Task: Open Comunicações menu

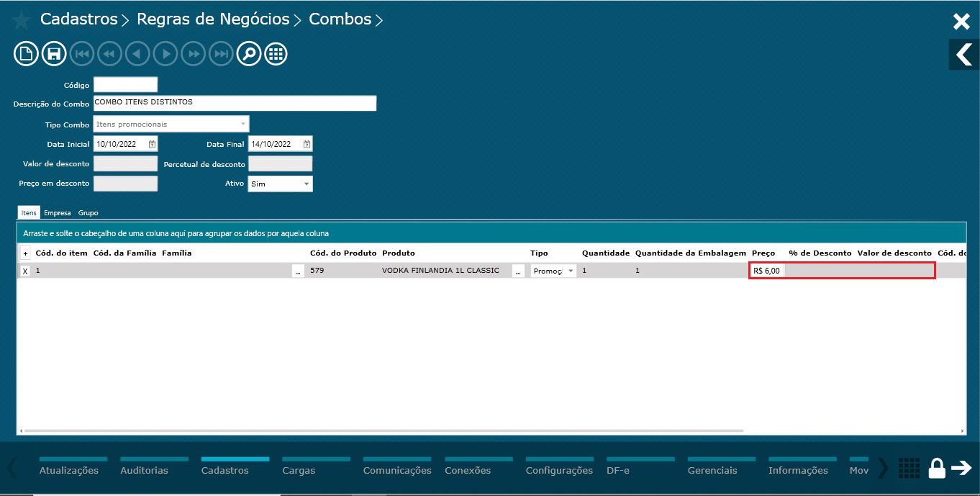Action: 397,469
